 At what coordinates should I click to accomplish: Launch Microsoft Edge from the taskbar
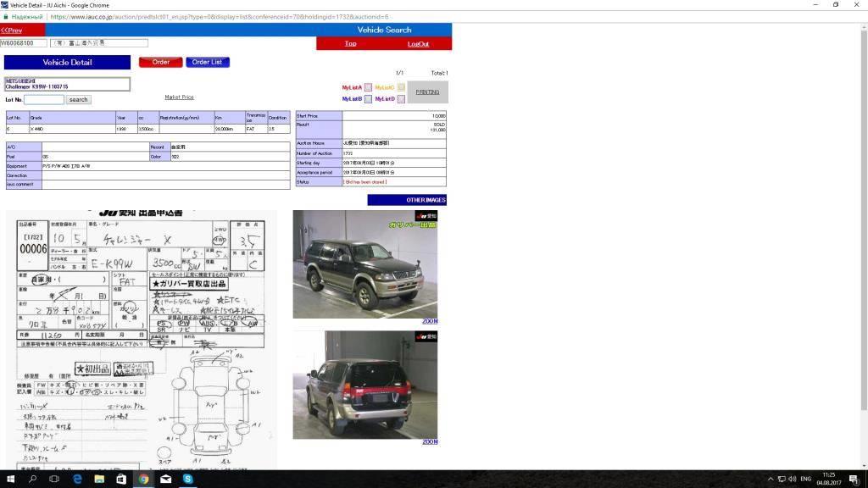click(77, 479)
